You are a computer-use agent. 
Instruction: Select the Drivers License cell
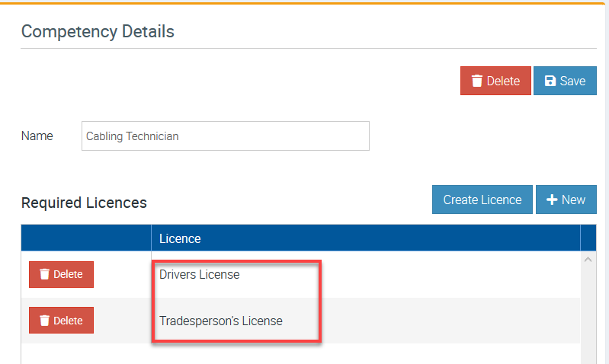200,274
